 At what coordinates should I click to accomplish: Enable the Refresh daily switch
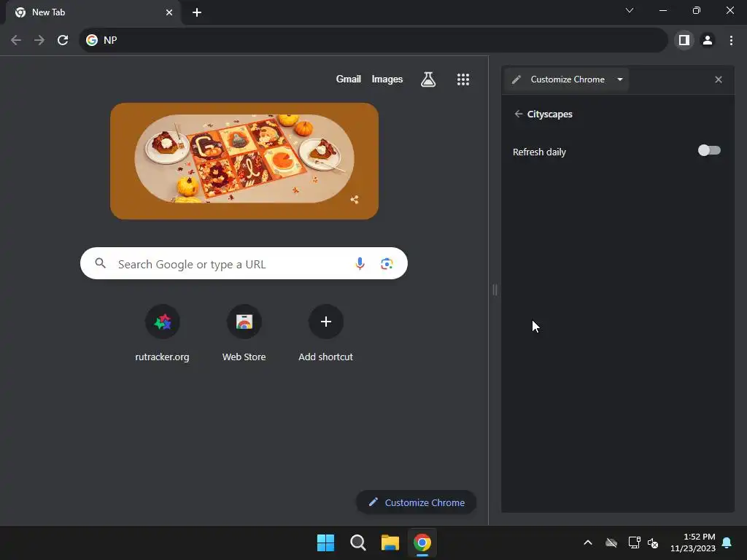tap(709, 150)
